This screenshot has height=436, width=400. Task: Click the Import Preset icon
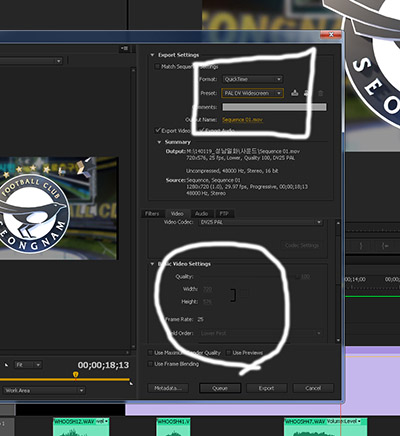pyautogui.click(x=307, y=93)
